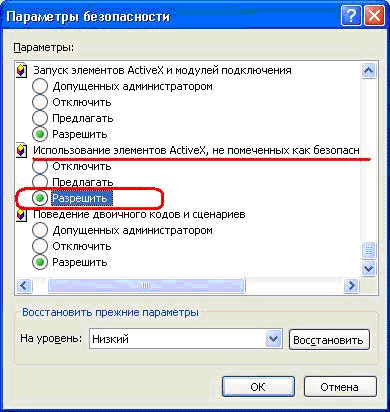Click the vertical scrollbar thumb in settings list
Screen dimensions: 390x412
click(369, 250)
